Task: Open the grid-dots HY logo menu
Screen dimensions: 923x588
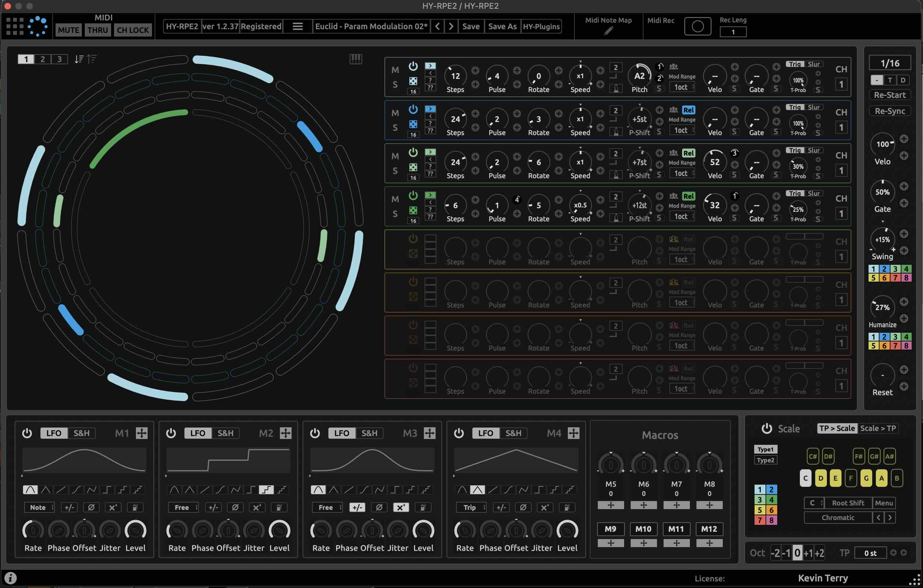Action: pyautogui.click(x=15, y=26)
